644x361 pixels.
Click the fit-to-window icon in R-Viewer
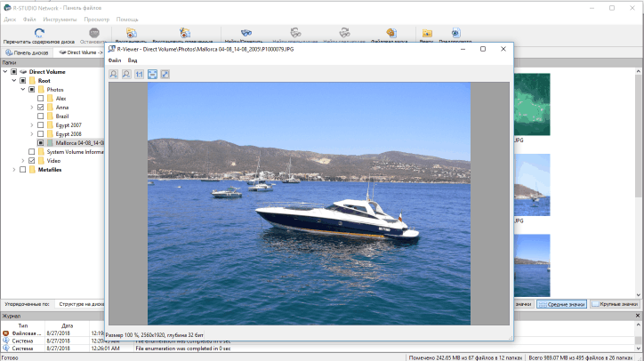152,75
